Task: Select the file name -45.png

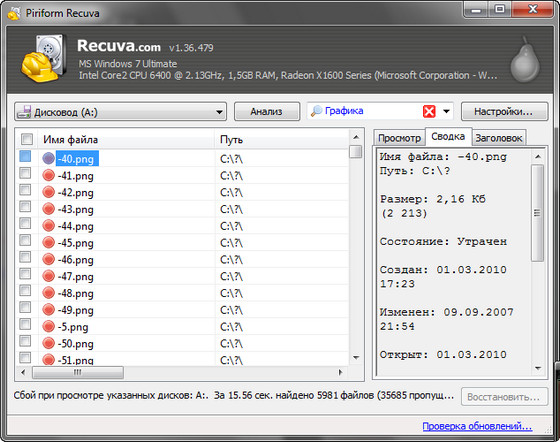Action: (x=76, y=243)
